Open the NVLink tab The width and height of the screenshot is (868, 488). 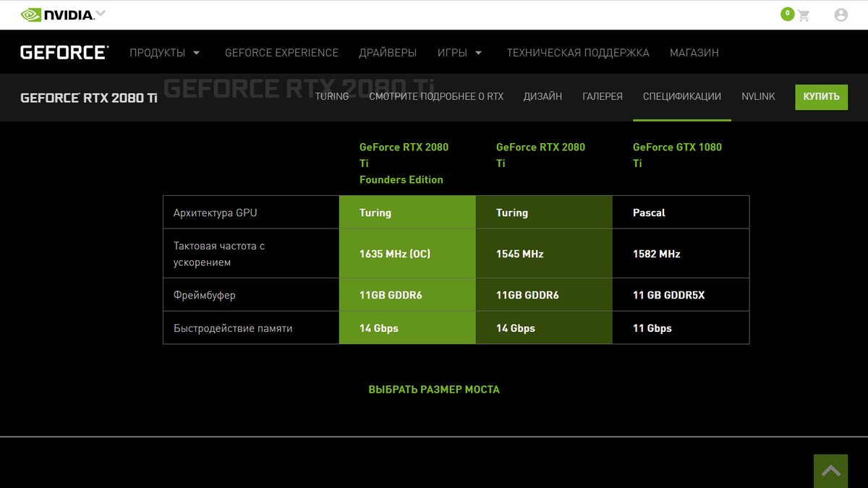758,96
